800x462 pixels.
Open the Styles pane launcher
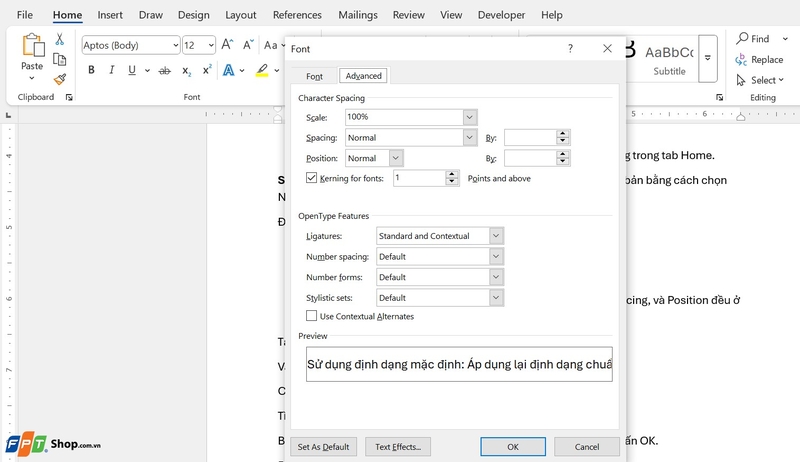(x=719, y=97)
